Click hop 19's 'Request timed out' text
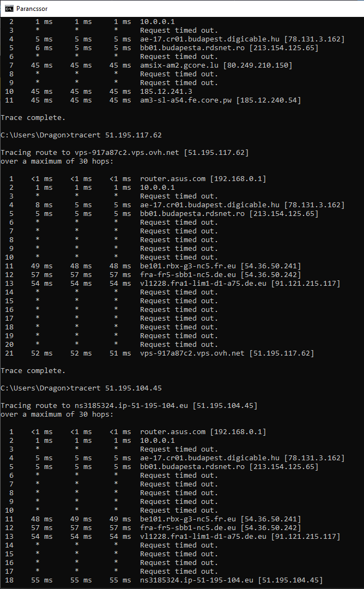The width and height of the screenshot is (364, 589). [x=179, y=336]
